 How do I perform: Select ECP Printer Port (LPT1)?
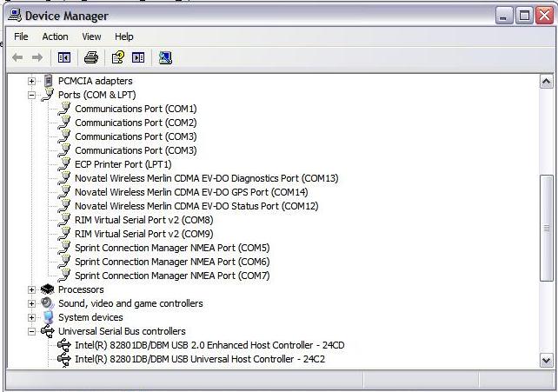[x=123, y=164]
